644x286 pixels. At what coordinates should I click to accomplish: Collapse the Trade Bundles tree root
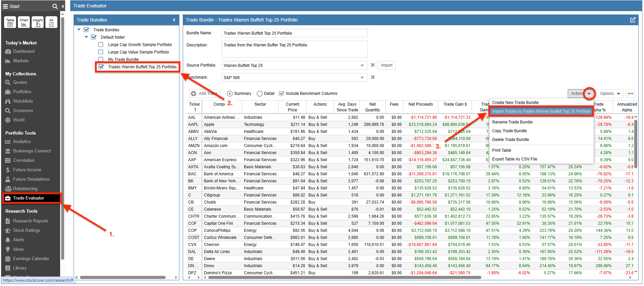click(79, 30)
